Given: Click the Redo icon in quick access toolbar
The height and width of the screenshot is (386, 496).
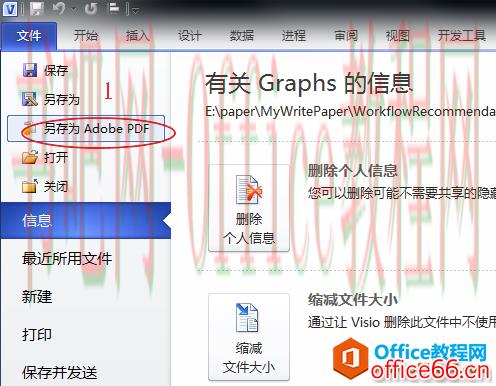Looking at the screenshot, I should [91, 8].
